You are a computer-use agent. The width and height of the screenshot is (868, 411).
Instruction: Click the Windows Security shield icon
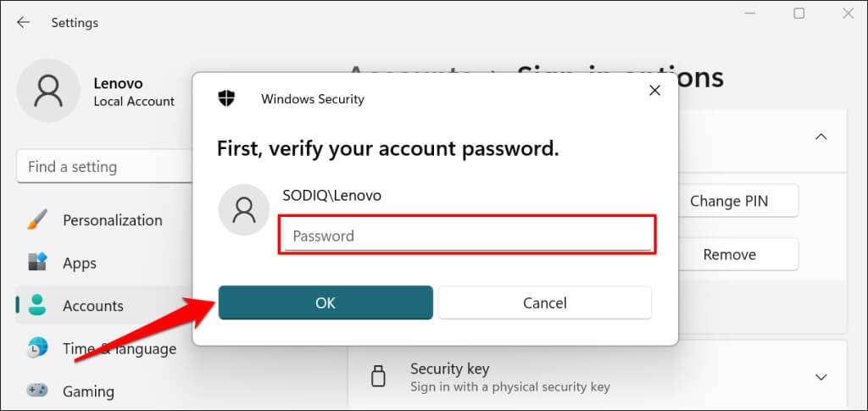point(226,98)
